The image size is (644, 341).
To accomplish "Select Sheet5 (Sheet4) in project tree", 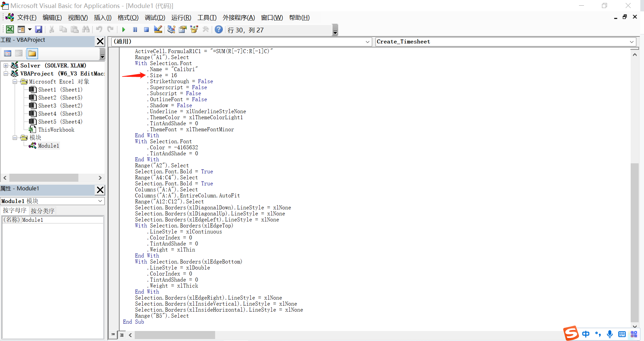I will click(x=60, y=122).
